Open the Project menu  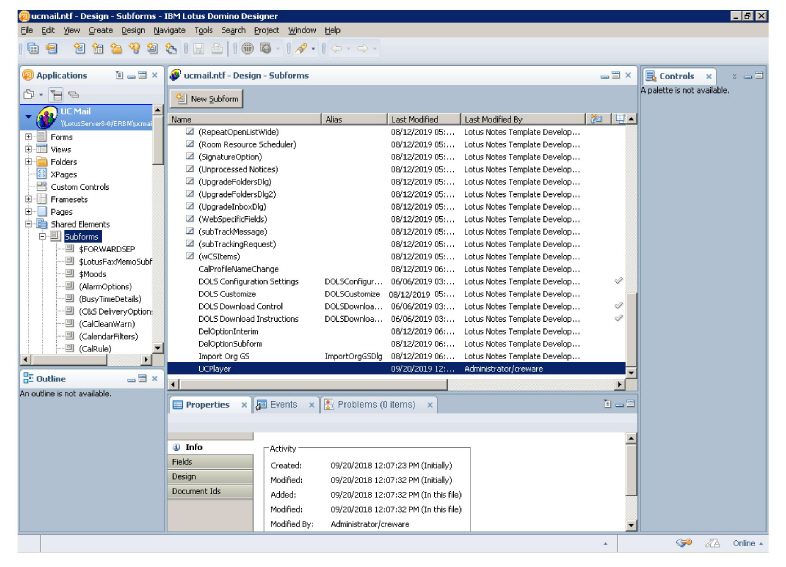[x=266, y=30]
